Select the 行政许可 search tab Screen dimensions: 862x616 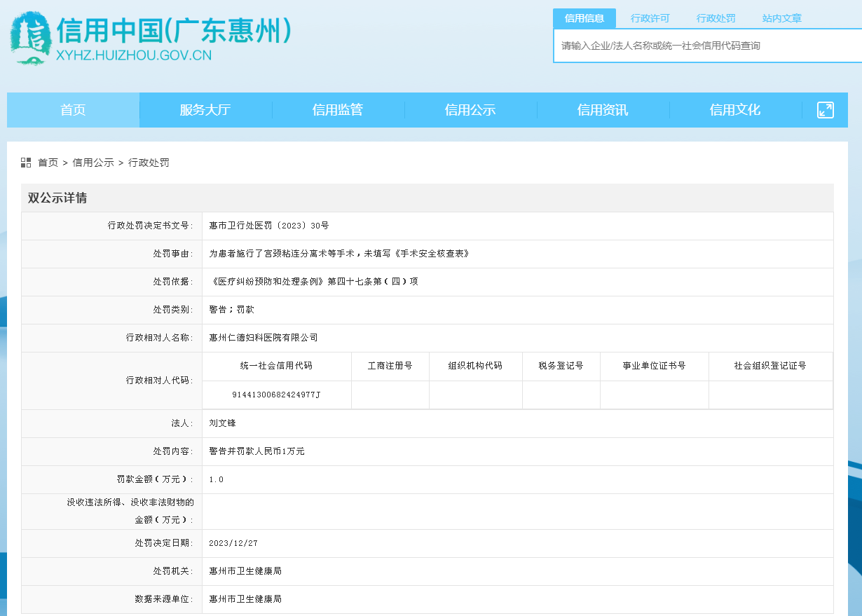[x=650, y=18]
